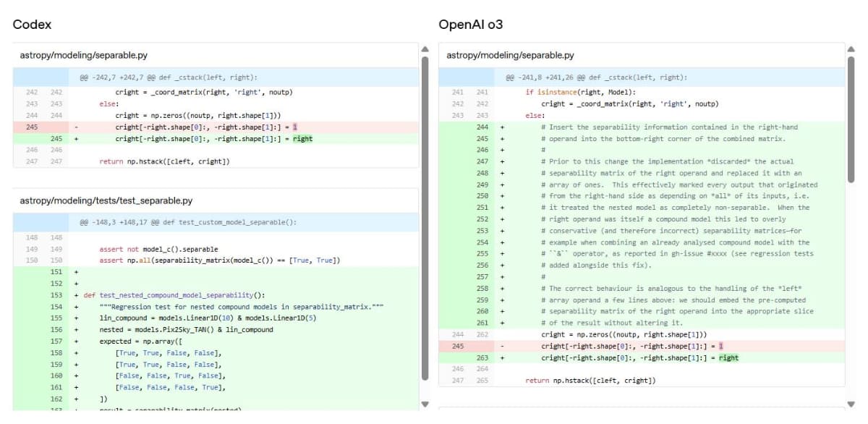Click line number 153 in test_separable.py diff
Image resolution: width=868 pixels, height=424 pixels.
[x=56, y=295]
